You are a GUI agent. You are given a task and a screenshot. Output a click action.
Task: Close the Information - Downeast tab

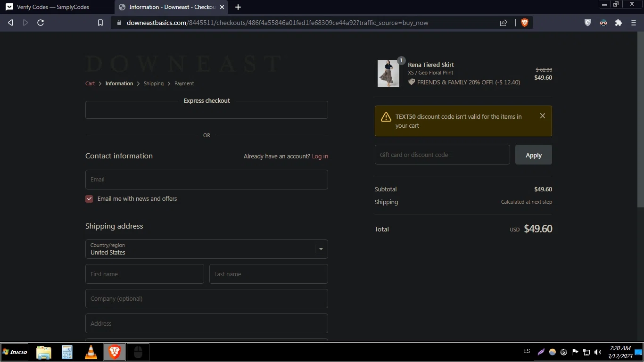tap(221, 7)
